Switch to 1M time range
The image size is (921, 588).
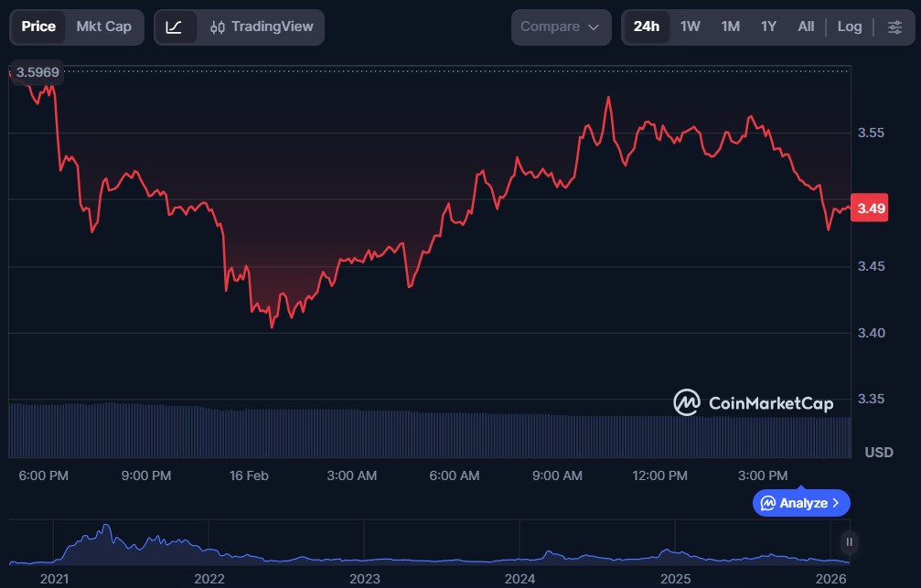(730, 27)
